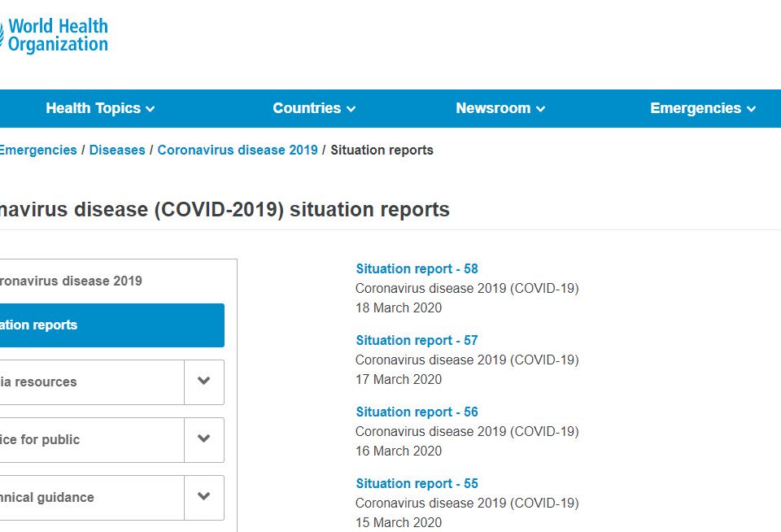Open Situation report - 57
The width and height of the screenshot is (781, 532).
(x=417, y=341)
